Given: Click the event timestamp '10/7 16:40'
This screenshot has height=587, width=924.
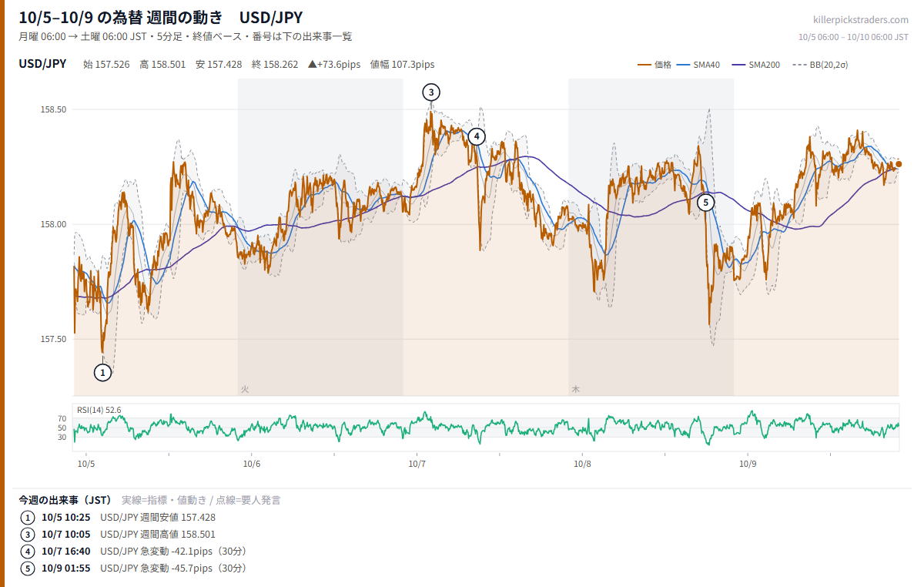Looking at the screenshot, I should [66, 552].
